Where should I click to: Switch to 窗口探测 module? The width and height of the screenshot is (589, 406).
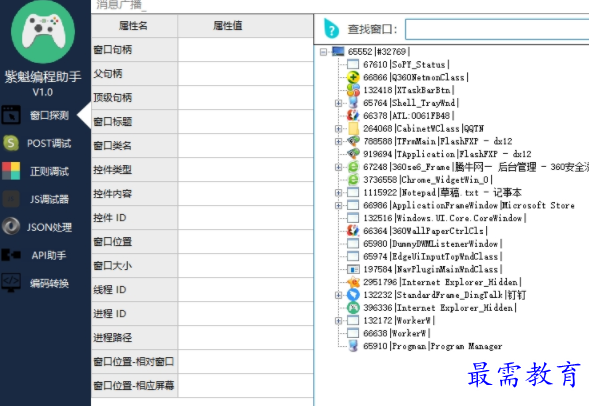click(x=49, y=115)
